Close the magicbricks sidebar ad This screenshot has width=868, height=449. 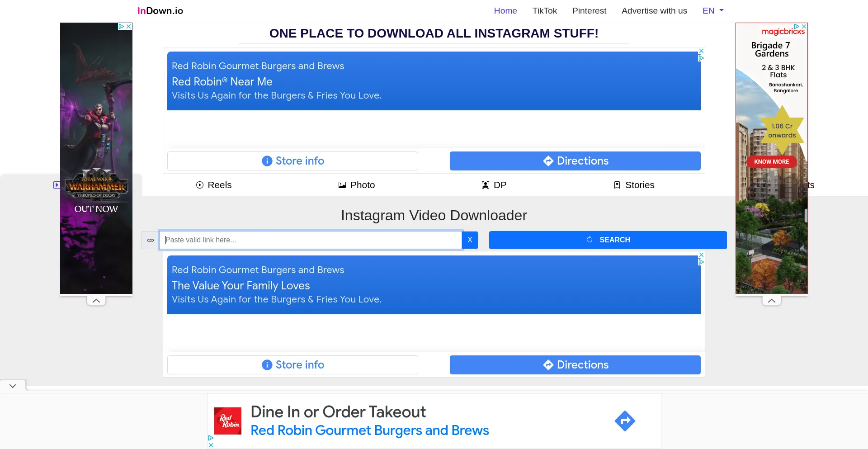pyautogui.click(x=804, y=27)
